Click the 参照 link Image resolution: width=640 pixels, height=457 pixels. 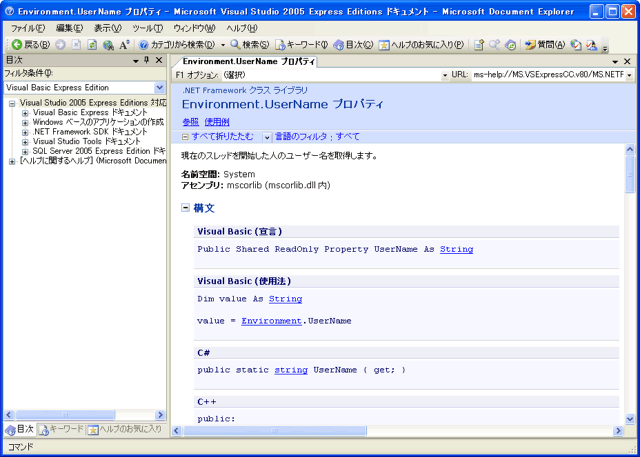tap(191, 122)
